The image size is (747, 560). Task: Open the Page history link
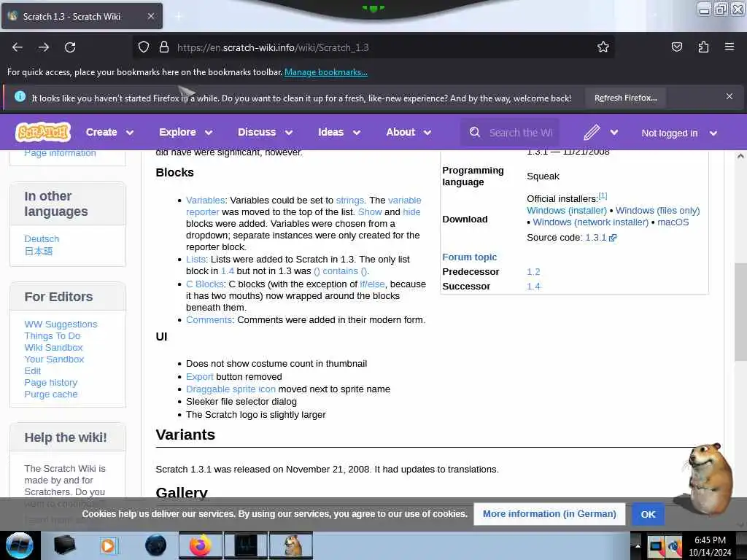[51, 382]
